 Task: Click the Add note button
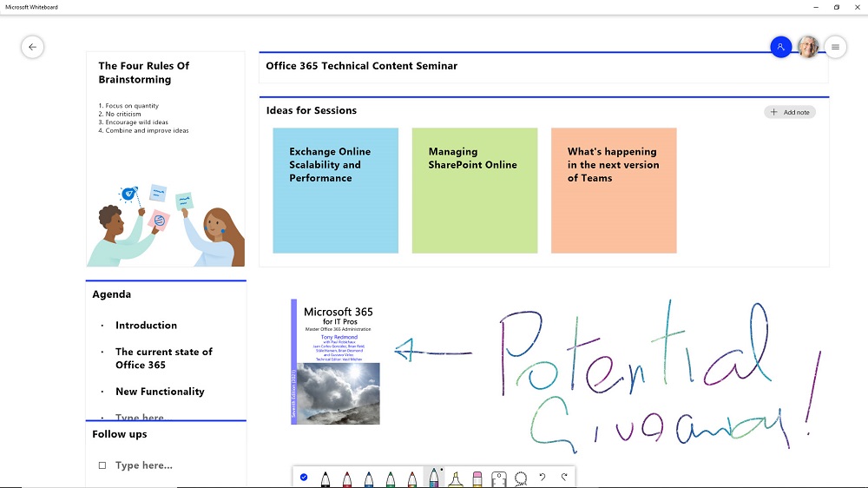click(x=790, y=112)
